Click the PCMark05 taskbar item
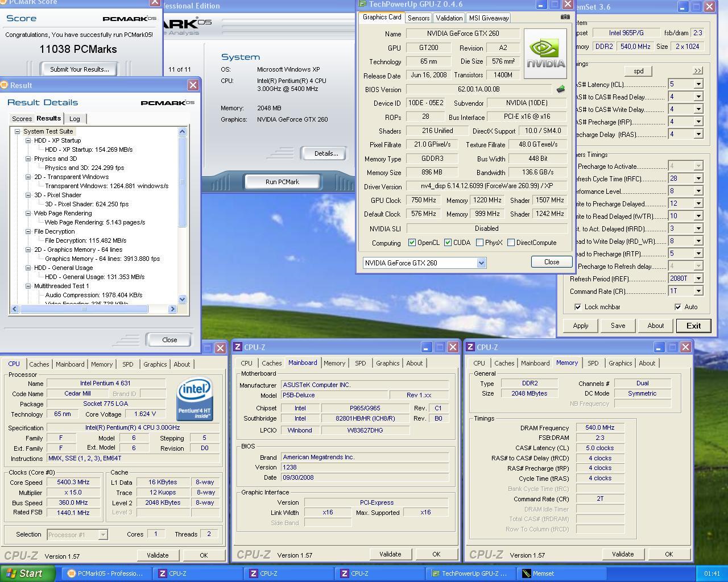 [106, 573]
